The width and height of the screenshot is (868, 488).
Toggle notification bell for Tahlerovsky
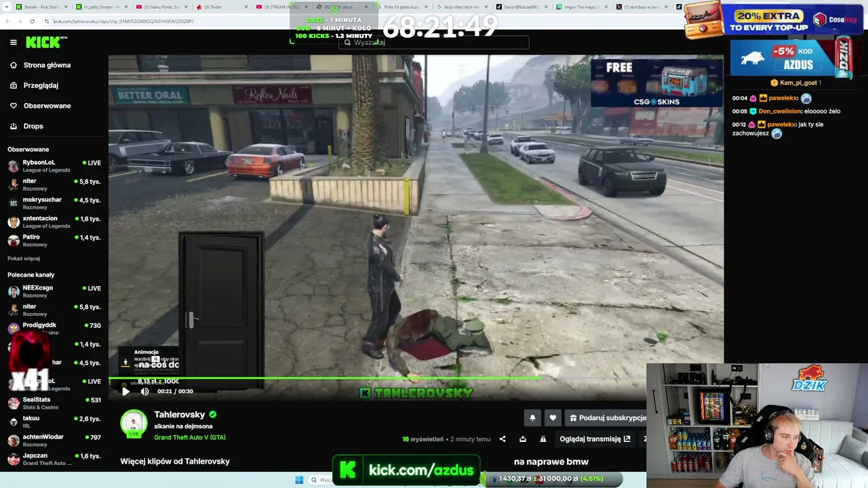(532, 418)
